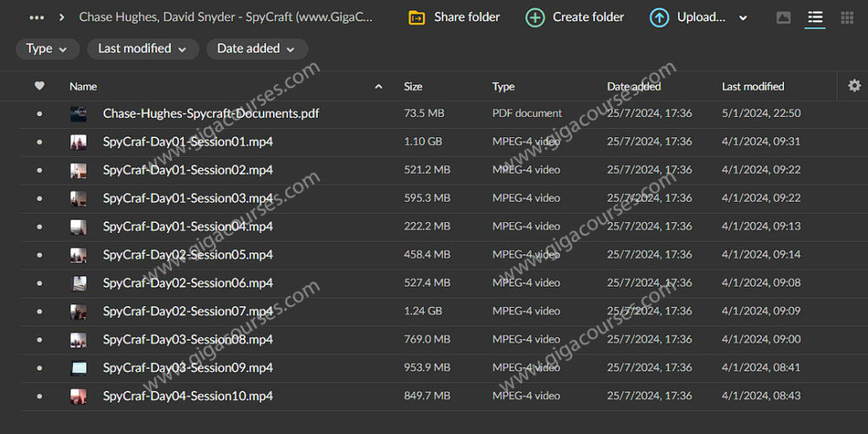Click thumbnail of SpyCraf-Day03-Session09.mp4
The height and width of the screenshot is (434, 868).
pyautogui.click(x=78, y=368)
